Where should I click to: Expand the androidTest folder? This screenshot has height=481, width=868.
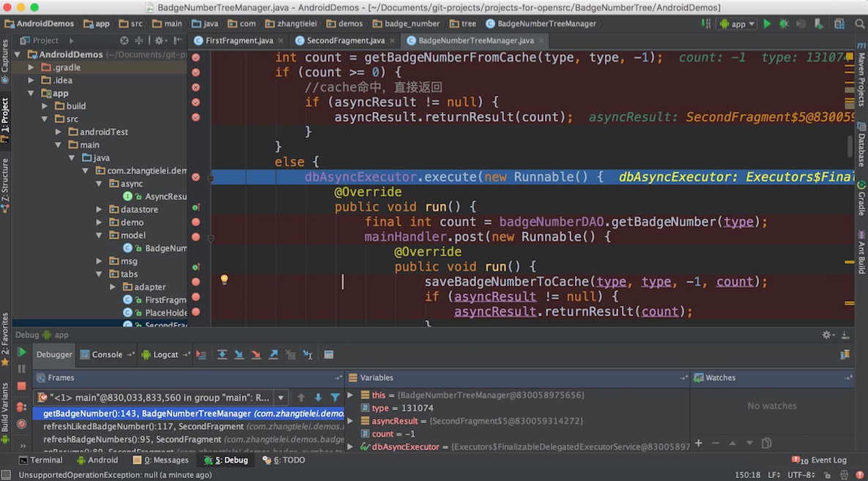[59, 132]
